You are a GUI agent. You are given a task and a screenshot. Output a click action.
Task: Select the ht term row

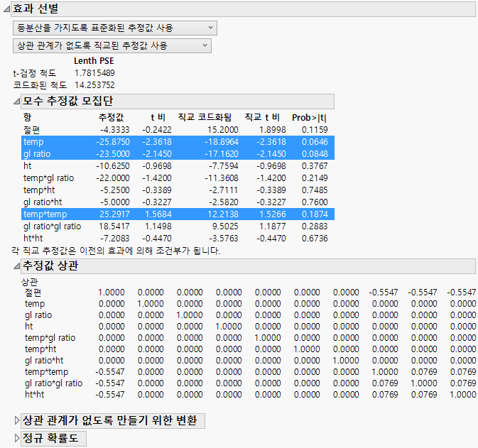point(178,166)
